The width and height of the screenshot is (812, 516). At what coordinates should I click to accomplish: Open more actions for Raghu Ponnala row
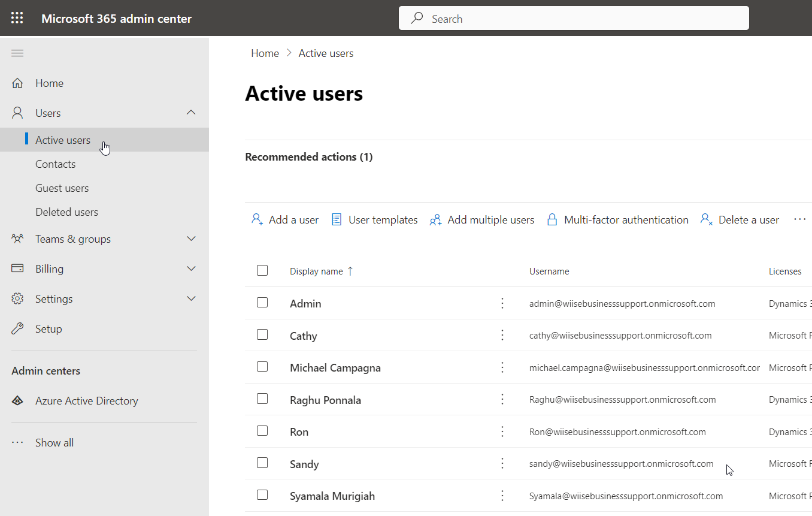pyautogui.click(x=502, y=400)
